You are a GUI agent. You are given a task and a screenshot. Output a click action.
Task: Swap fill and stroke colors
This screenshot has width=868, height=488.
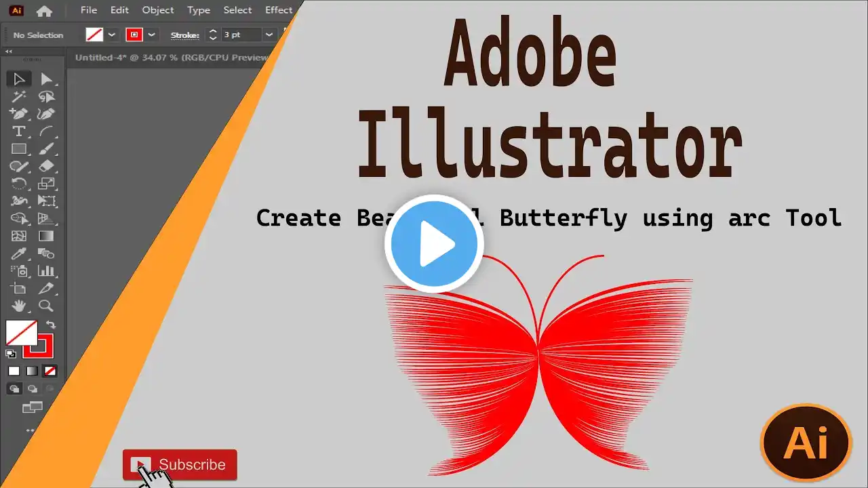coord(51,325)
